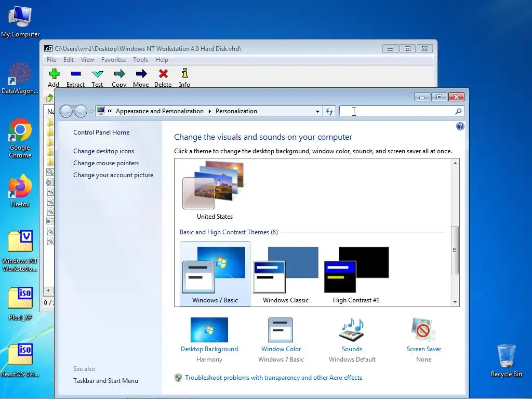Click the 7-Zip horizontal scroll left arrow
This screenshot has width=532, height=399.
tap(48, 290)
